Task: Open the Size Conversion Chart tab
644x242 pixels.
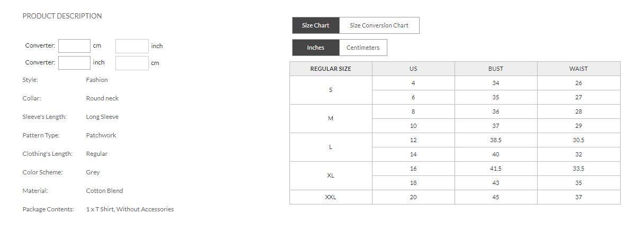Action: tap(379, 25)
